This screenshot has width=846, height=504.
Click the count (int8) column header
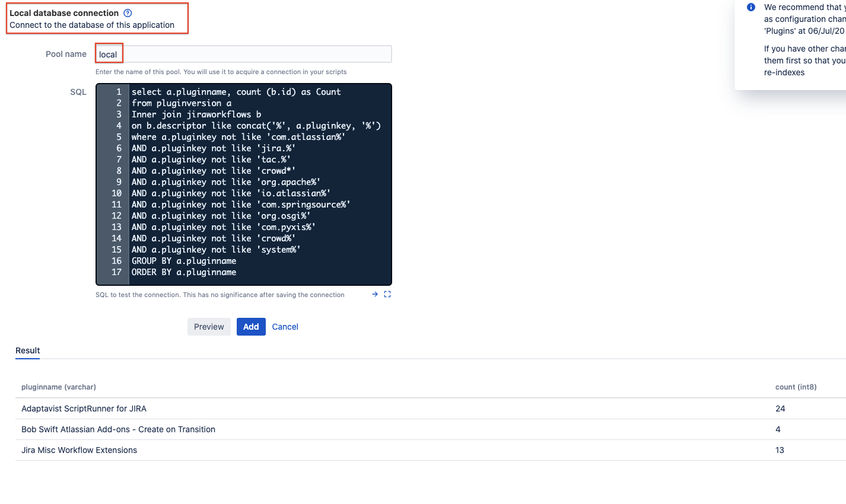(796, 387)
